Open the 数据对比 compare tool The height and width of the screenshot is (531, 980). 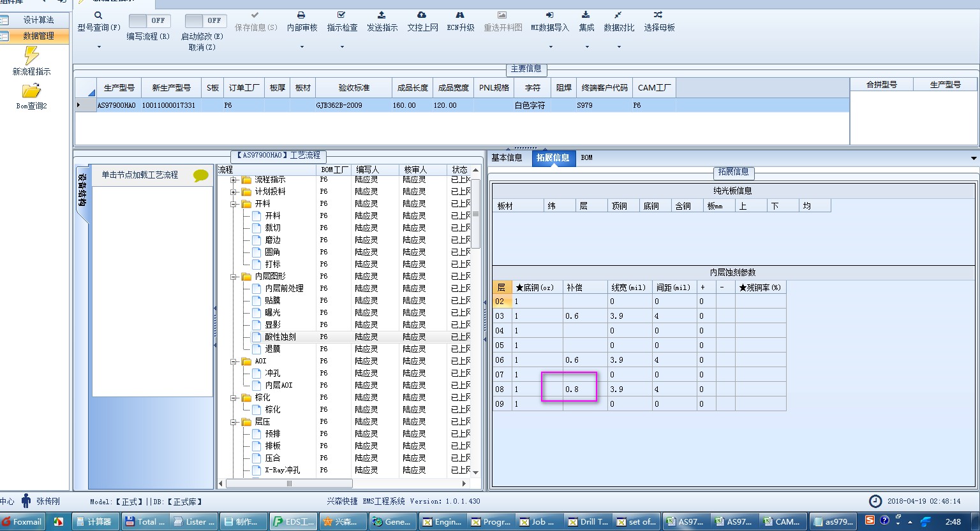[619, 22]
